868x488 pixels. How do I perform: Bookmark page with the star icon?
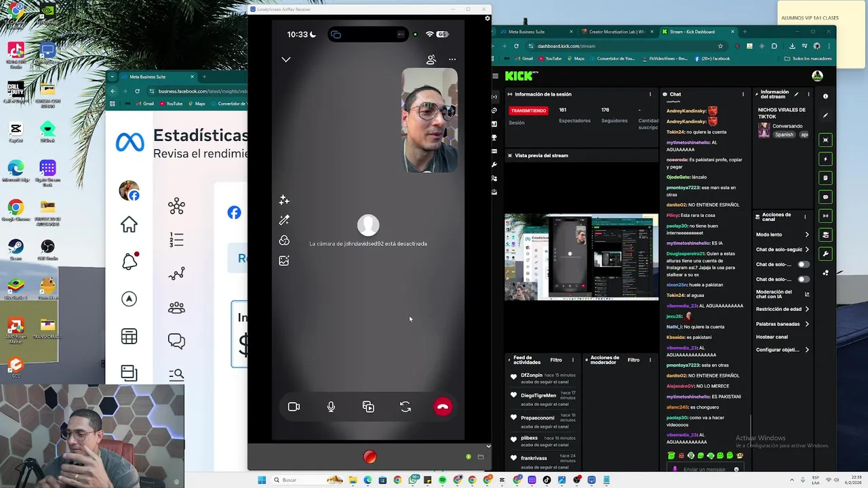(x=720, y=46)
